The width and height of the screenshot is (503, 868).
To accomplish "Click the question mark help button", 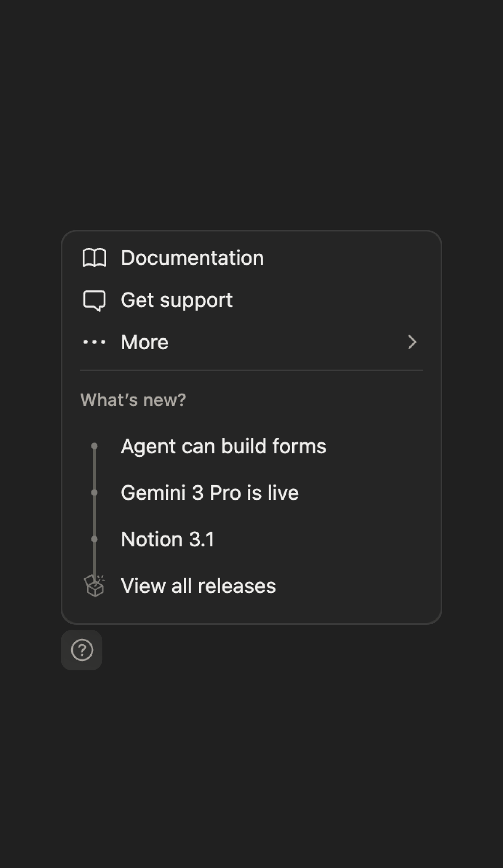I will tap(82, 650).
